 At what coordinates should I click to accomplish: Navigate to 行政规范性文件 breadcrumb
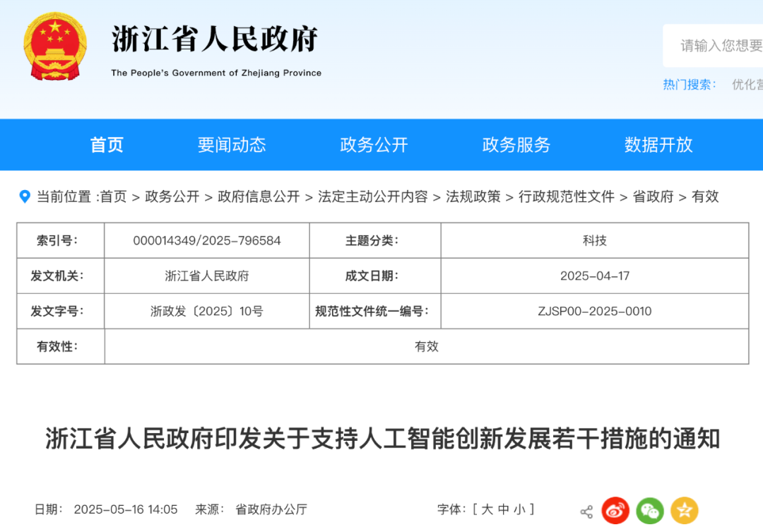(x=567, y=197)
